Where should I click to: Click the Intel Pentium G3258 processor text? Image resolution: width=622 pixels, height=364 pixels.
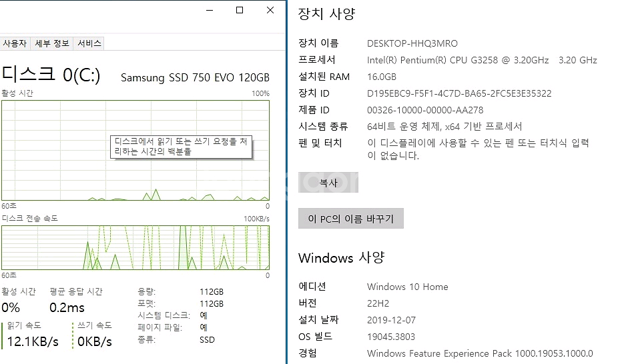[x=457, y=60]
